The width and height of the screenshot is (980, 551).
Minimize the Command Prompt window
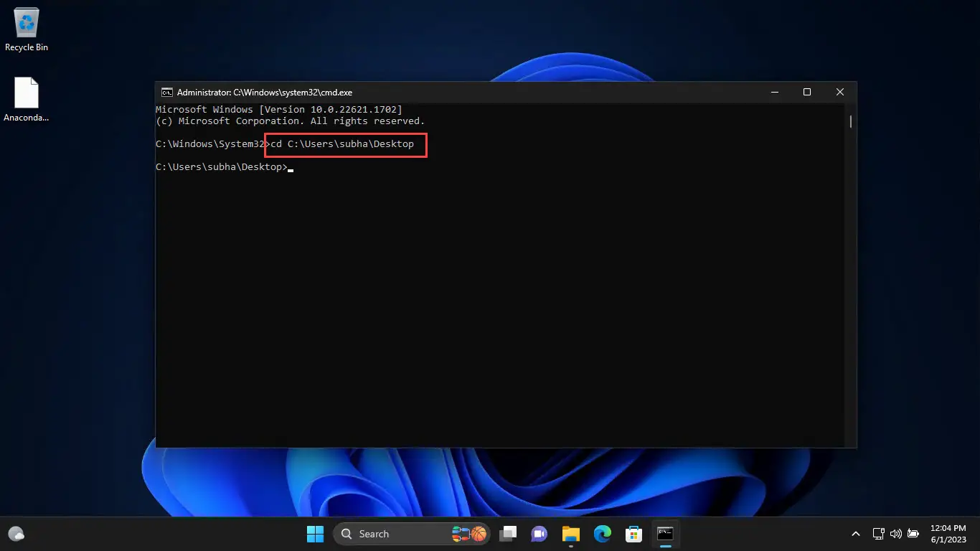click(x=774, y=92)
